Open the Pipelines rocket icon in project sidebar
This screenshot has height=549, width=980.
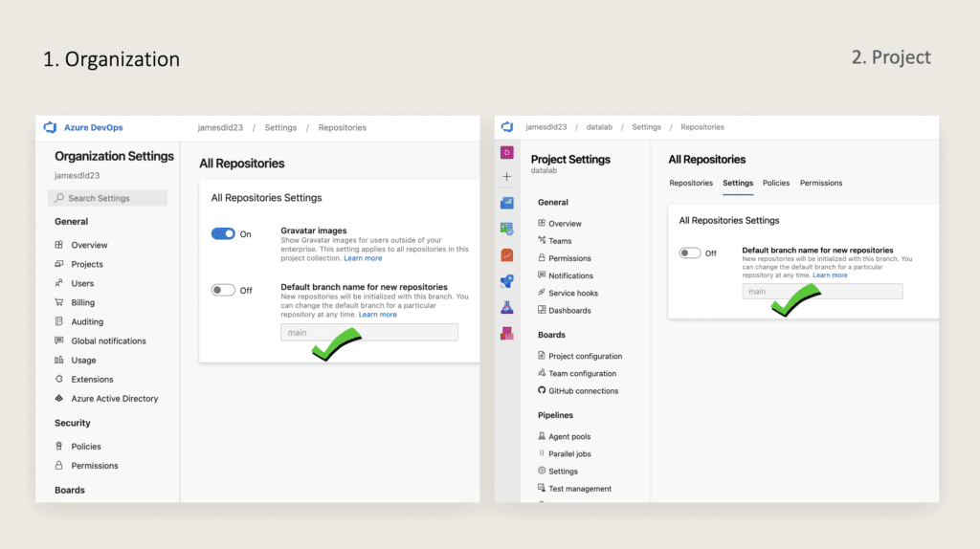point(507,281)
